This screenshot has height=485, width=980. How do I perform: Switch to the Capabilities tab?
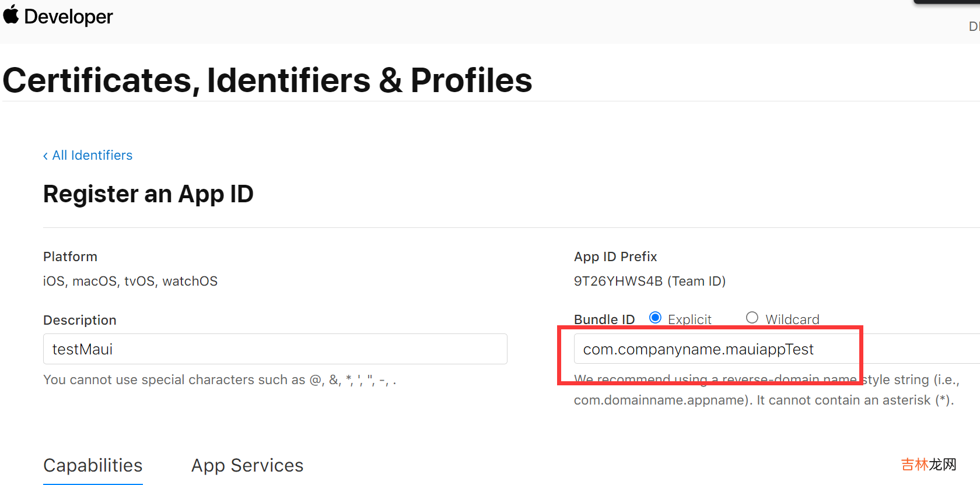93,465
